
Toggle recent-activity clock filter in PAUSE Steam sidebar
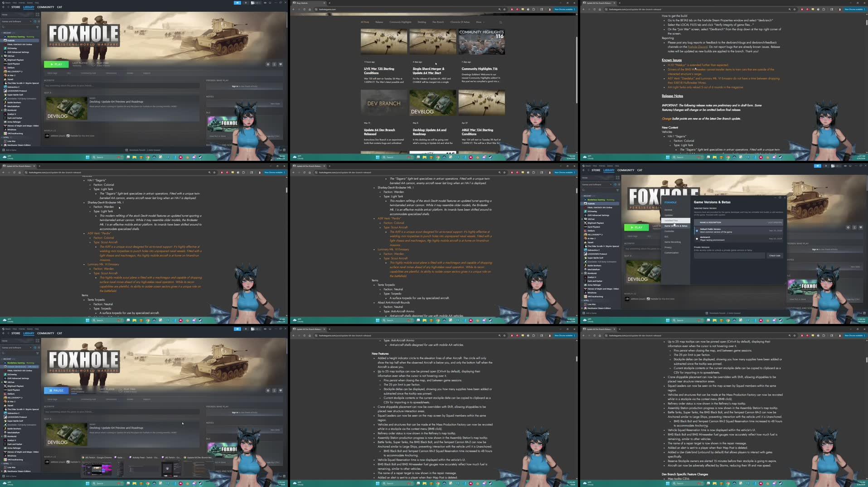[35, 347]
